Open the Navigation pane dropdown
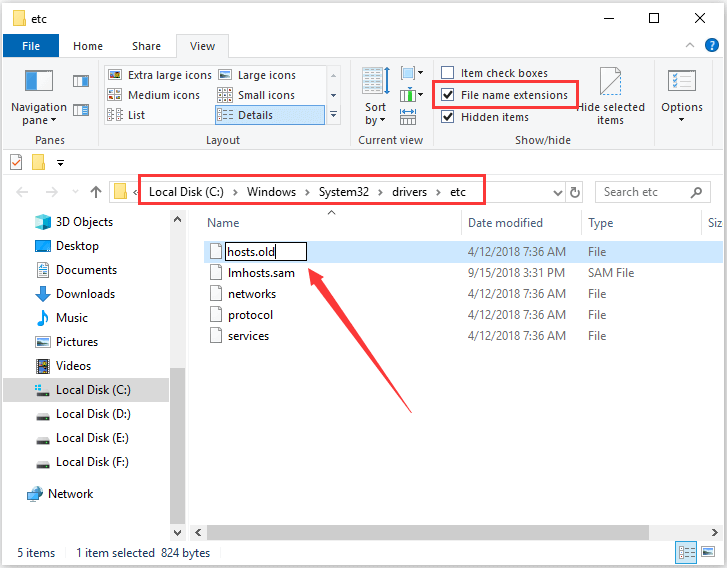 (39, 98)
